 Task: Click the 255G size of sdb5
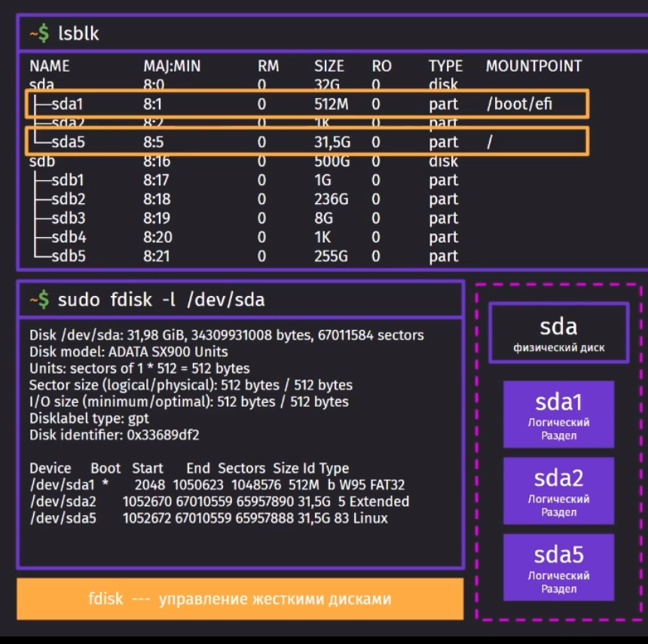click(x=331, y=256)
